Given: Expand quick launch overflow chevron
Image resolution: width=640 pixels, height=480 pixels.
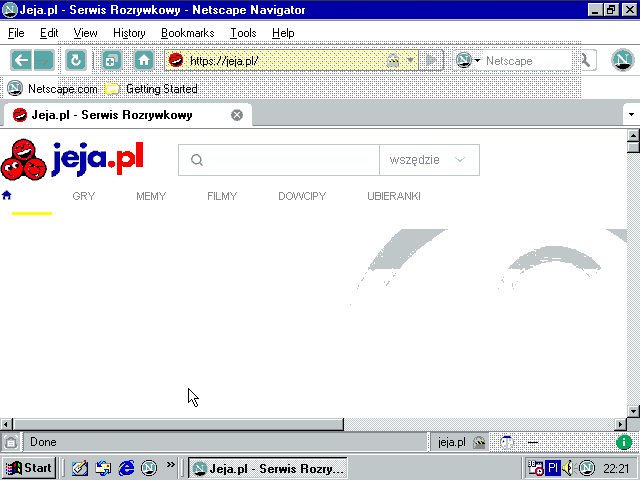Looking at the screenshot, I should (x=171, y=464).
